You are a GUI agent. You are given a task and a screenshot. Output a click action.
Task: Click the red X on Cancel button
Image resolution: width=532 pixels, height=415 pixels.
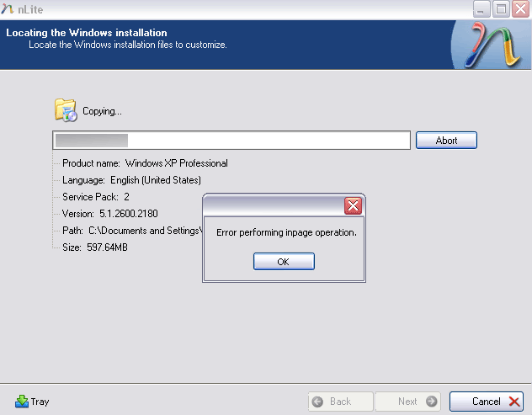click(x=514, y=402)
